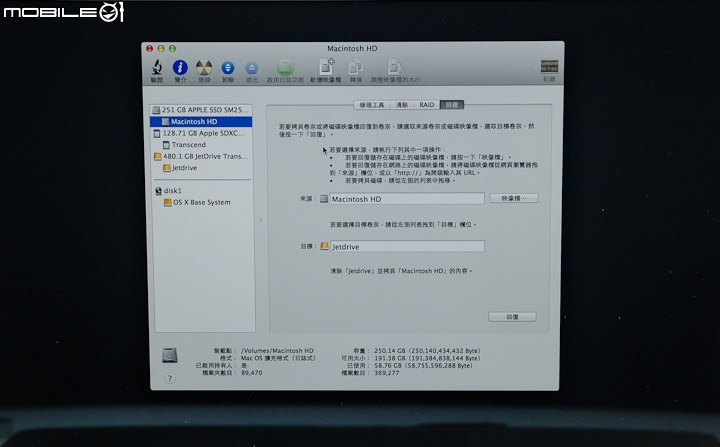
Task: Open the RAID tab
Action: pyautogui.click(x=427, y=105)
